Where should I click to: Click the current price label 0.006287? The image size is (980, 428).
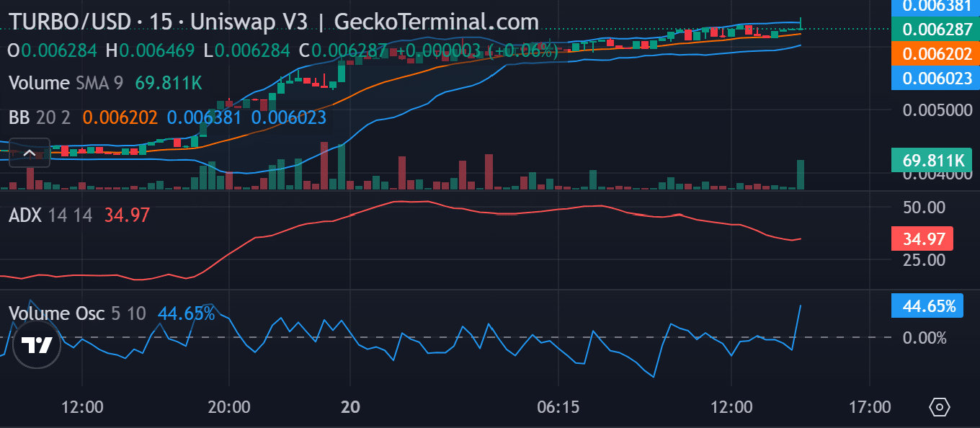click(x=937, y=30)
